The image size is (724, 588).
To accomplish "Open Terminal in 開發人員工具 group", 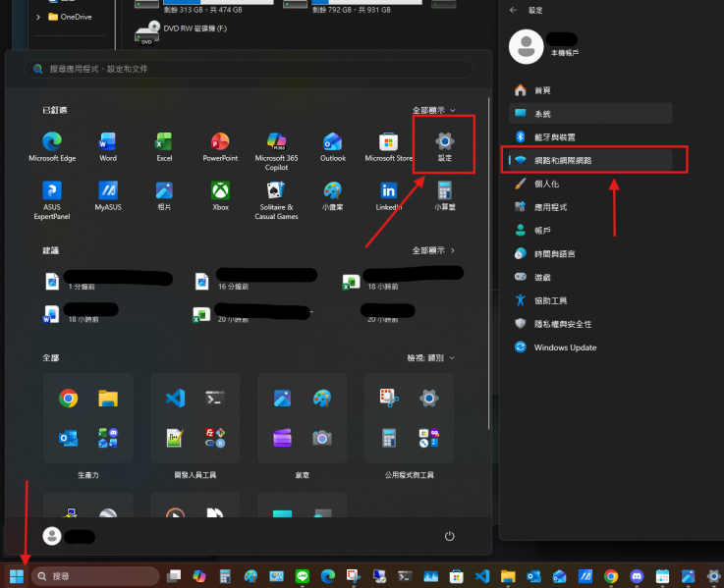I will 215,398.
